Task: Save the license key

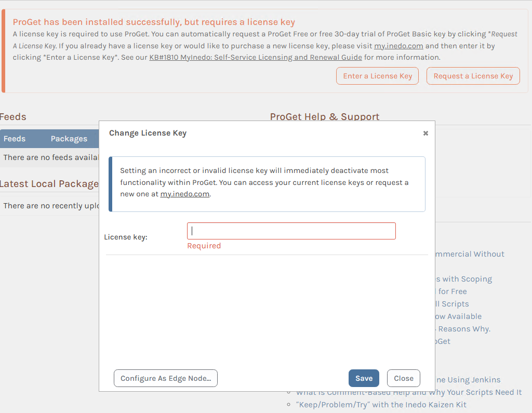Action: (364, 378)
